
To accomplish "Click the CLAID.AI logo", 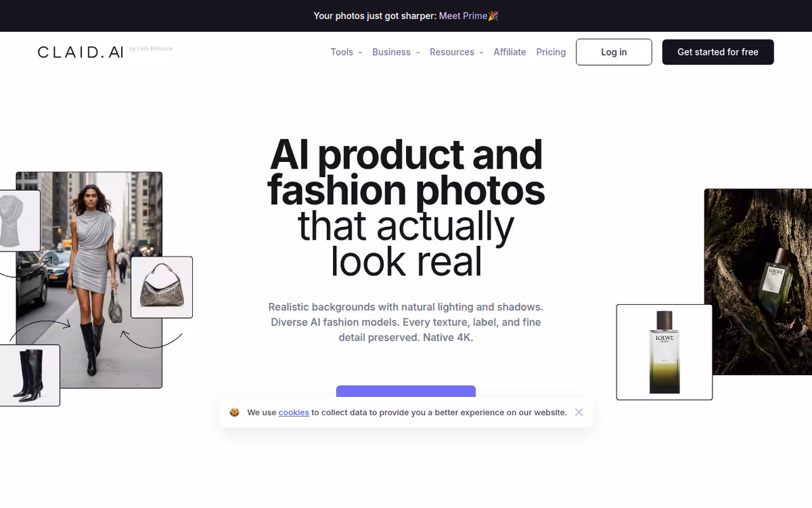I will click(81, 52).
